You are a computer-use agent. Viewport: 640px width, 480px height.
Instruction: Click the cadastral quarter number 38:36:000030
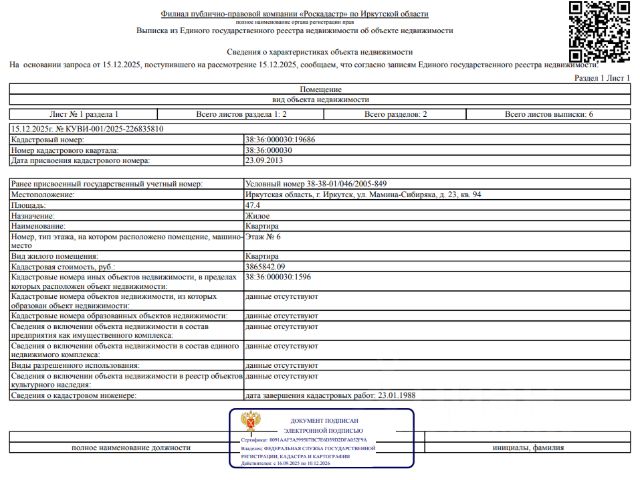pyautogui.click(x=269, y=150)
